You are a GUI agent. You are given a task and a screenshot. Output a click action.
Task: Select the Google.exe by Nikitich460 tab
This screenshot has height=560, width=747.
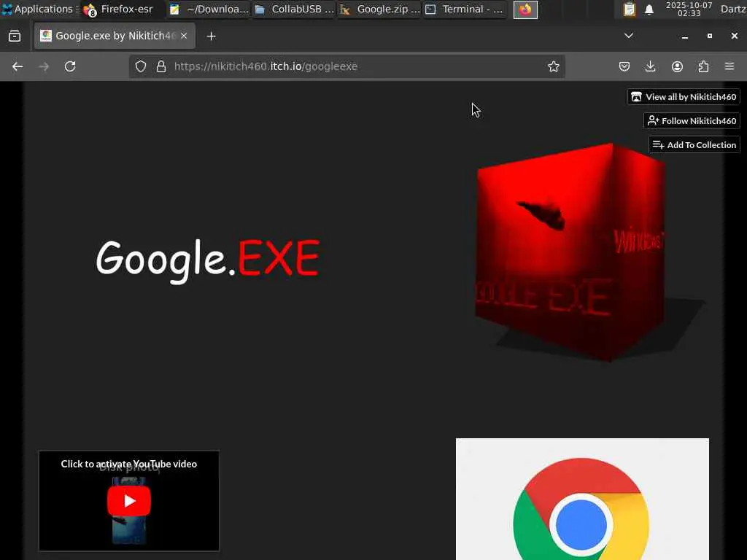115,36
